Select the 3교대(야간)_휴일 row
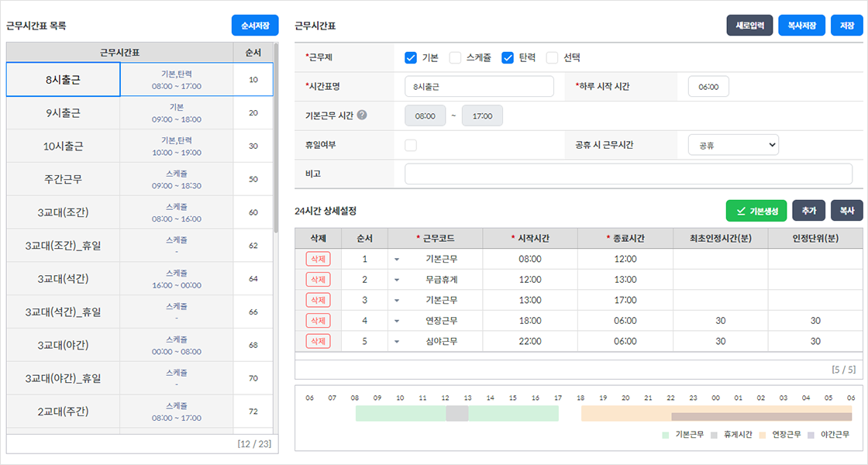This screenshot has height=465, width=868. pos(140,379)
